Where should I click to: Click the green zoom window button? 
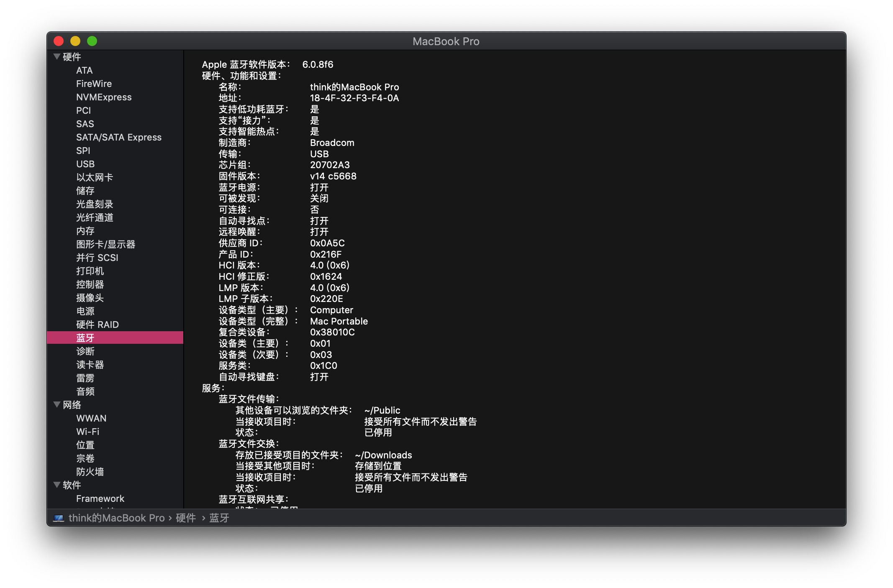[92, 41]
